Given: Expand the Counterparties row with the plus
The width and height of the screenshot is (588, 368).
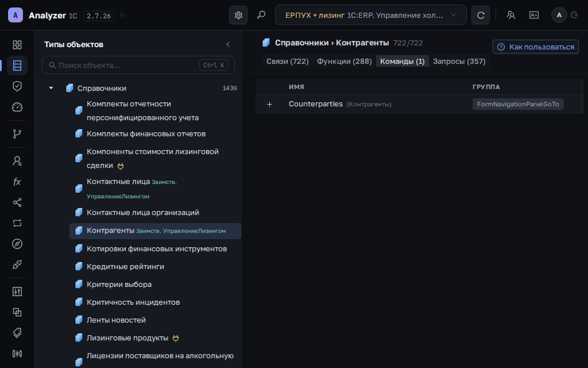Looking at the screenshot, I should point(269,105).
